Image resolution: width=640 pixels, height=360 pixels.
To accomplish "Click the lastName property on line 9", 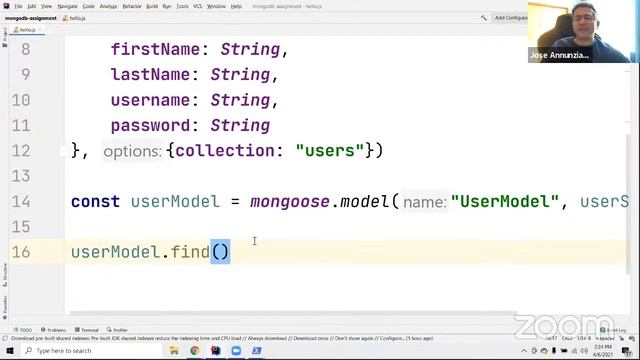I will 150,75.
